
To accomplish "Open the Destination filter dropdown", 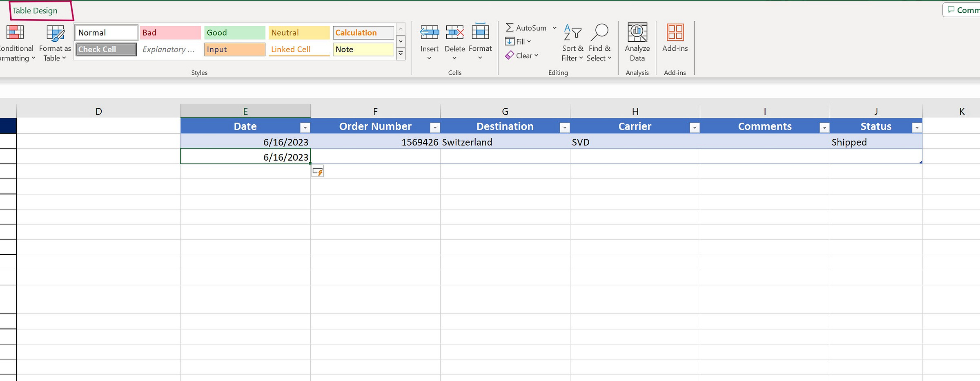I will click(x=565, y=128).
